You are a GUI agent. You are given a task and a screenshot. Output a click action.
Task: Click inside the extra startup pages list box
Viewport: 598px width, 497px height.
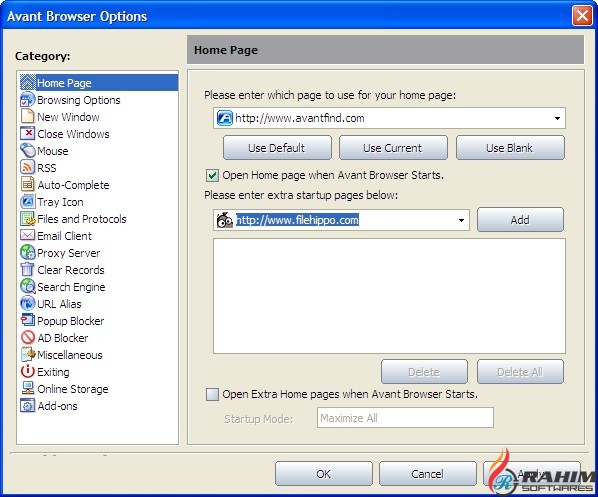pyautogui.click(x=389, y=296)
